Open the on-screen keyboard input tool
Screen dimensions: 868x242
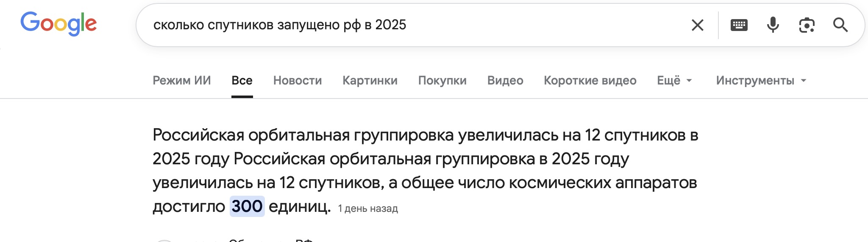(739, 25)
